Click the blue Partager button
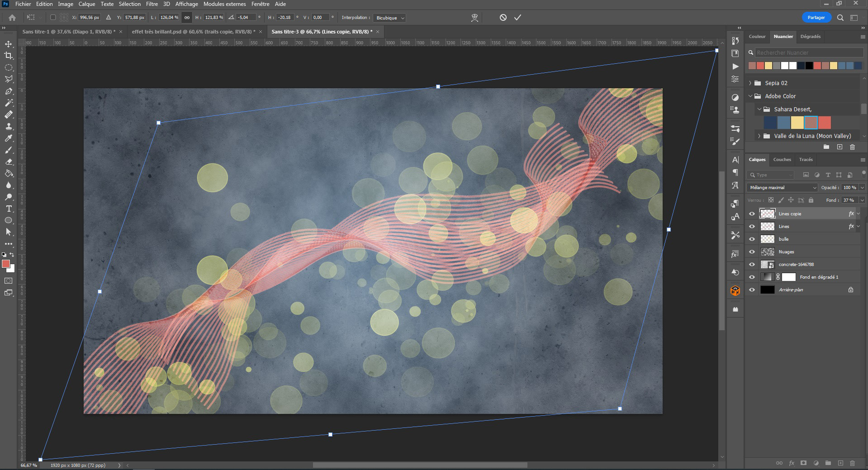The image size is (868, 470). click(816, 18)
